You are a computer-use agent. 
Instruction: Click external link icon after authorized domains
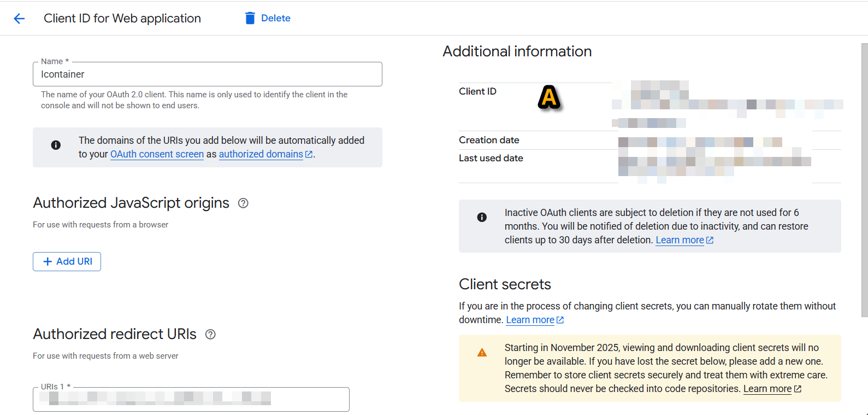pos(309,155)
